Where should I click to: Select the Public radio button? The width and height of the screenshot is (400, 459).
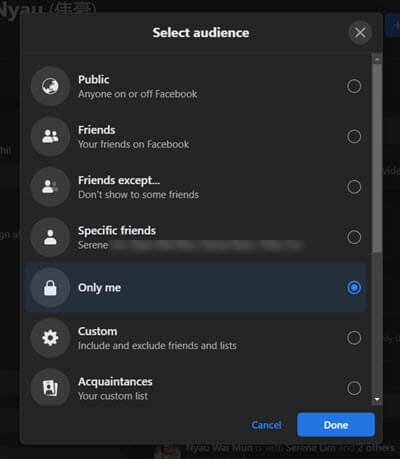click(354, 86)
